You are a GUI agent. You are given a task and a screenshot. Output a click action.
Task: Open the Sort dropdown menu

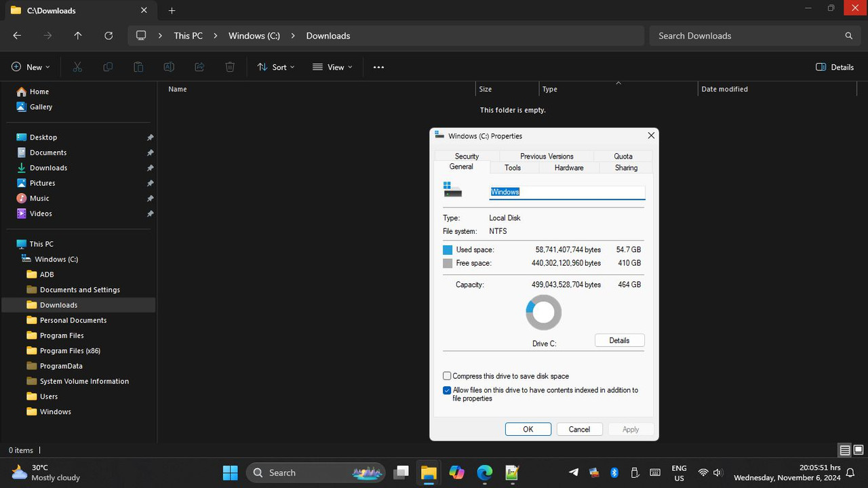click(276, 67)
